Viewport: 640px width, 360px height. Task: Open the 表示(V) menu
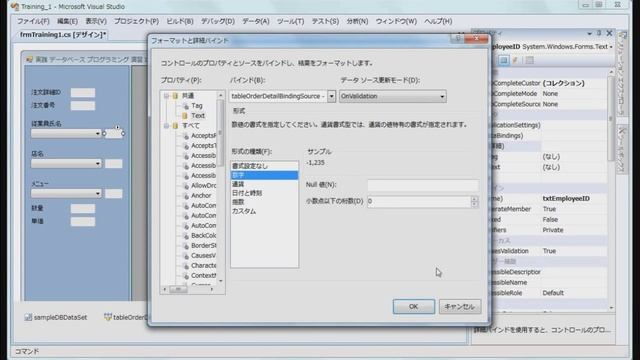(96, 21)
